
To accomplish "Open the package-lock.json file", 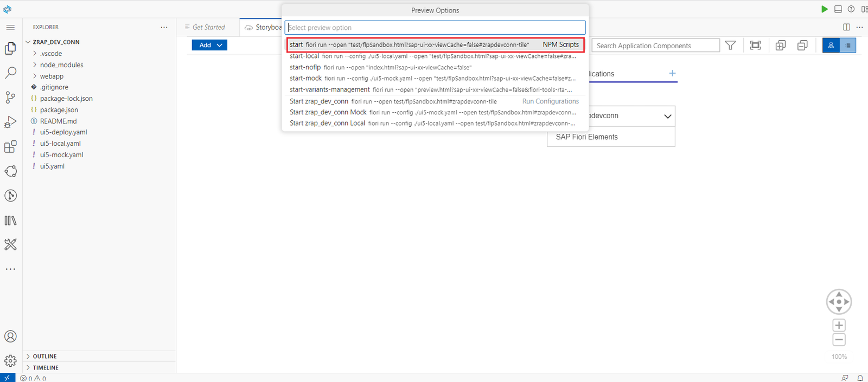I will pyautogui.click(x=66, y=99).
